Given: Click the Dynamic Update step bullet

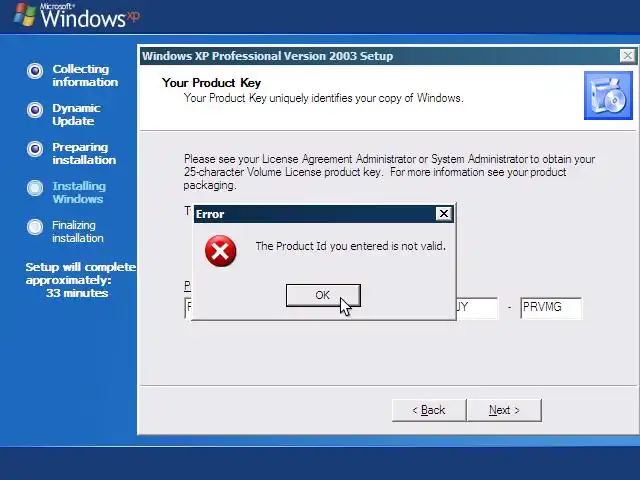Looking at the screenshot, I should click(x=35, y=110).
